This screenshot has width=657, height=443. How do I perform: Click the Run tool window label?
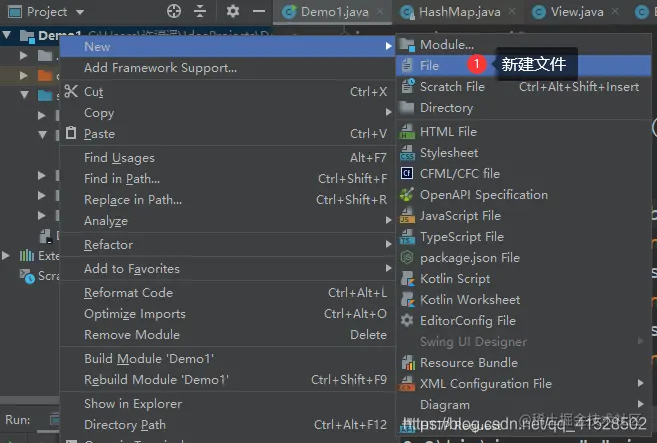[18, 420]
